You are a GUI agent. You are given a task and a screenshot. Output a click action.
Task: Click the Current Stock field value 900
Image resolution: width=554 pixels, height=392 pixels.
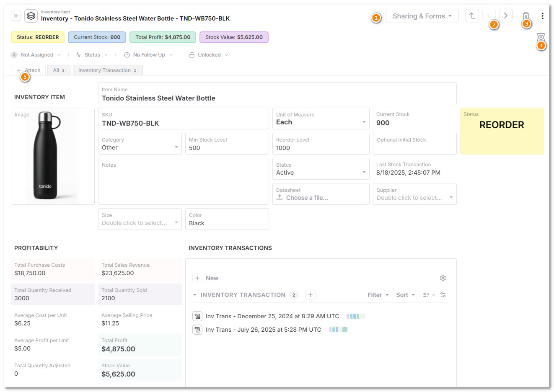coord(383,123)
